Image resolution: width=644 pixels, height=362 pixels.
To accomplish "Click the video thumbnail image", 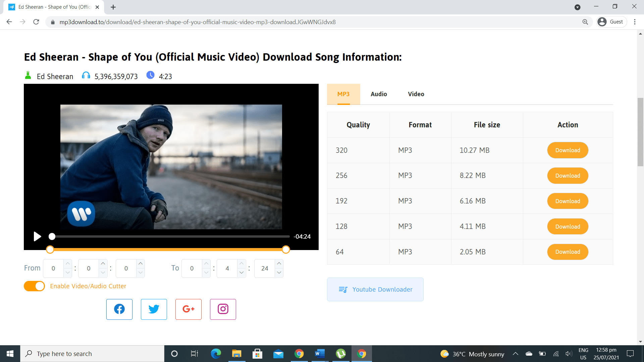I will pos(171,167).
